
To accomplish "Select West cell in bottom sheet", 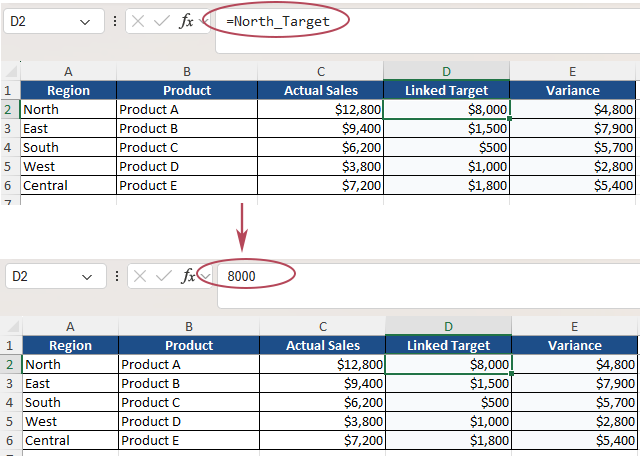I will pos(70,422).
